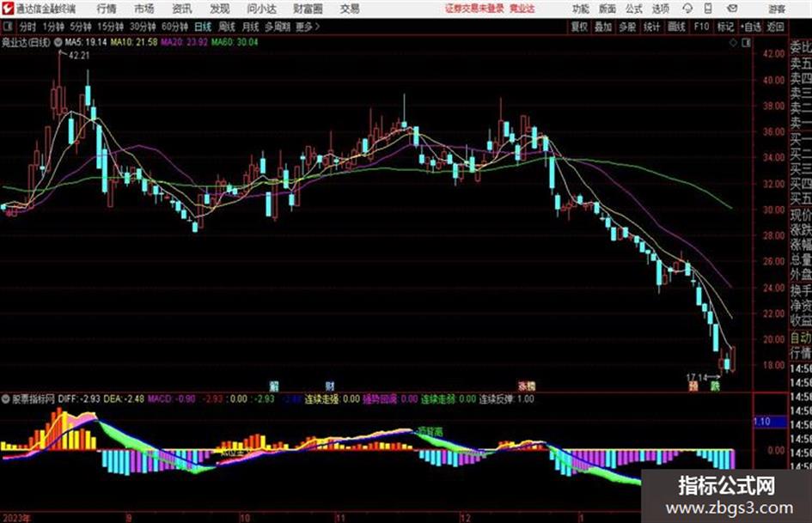The height and width of the screenshot is (523, 812).
Task: Click the 2023年 date label on the time axis
Action: (x=16, y=518)
